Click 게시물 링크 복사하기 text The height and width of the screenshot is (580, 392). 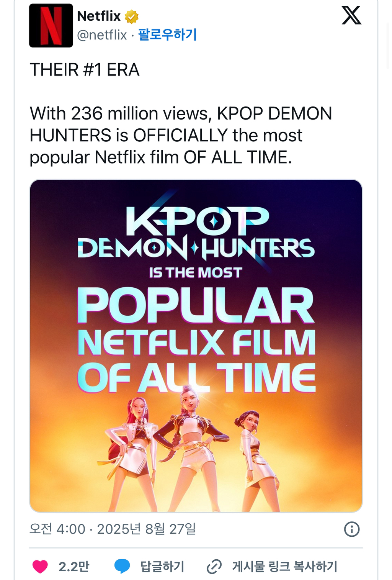click(x=285, y=567)
